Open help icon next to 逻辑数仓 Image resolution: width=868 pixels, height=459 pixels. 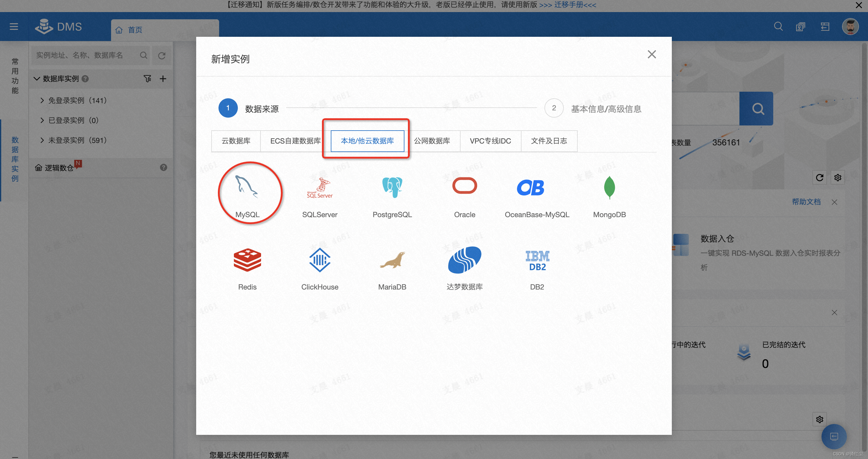point(163,167)
